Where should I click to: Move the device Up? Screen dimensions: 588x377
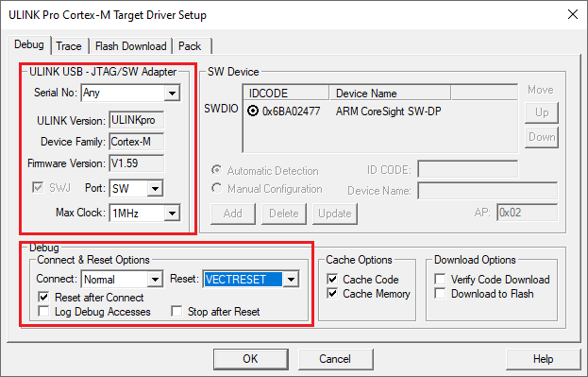click(x=542, y=112)
